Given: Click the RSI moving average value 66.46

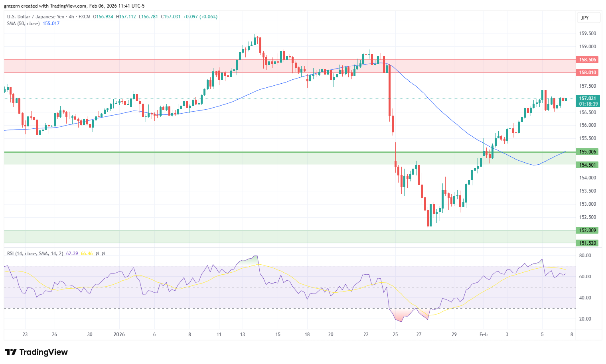Looking at the screenshot, I should [87, 254].
